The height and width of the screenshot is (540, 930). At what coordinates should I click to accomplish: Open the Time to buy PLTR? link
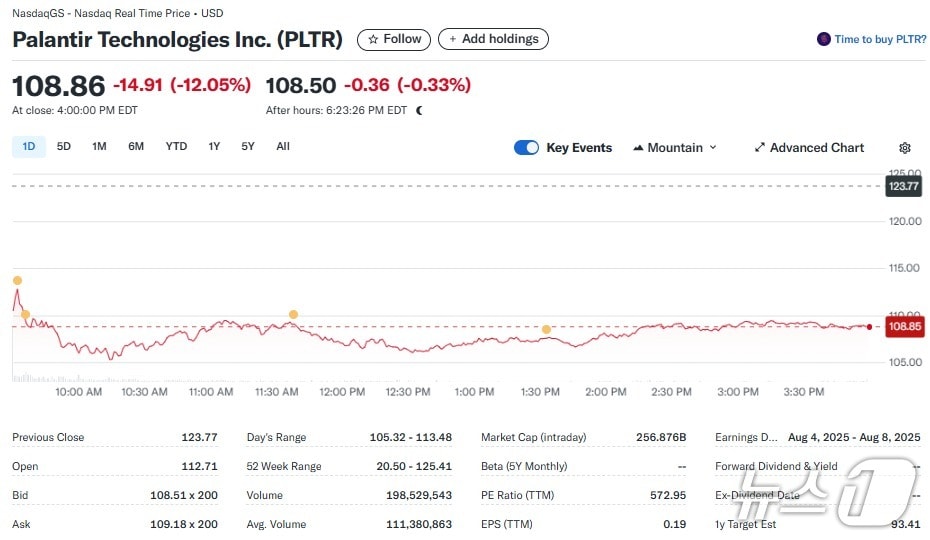tap(880, 39)
